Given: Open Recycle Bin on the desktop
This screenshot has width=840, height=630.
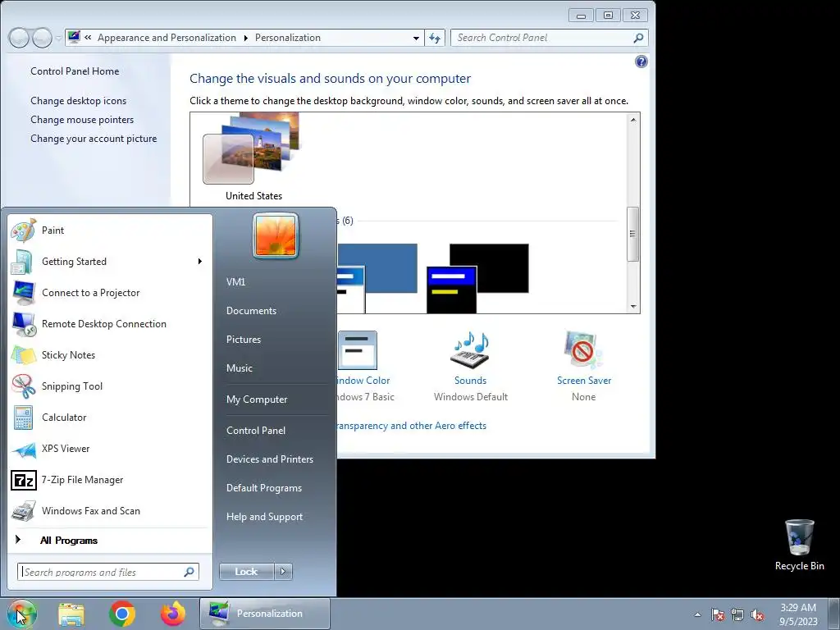Looking at the screenshot, I should (799, 545).
